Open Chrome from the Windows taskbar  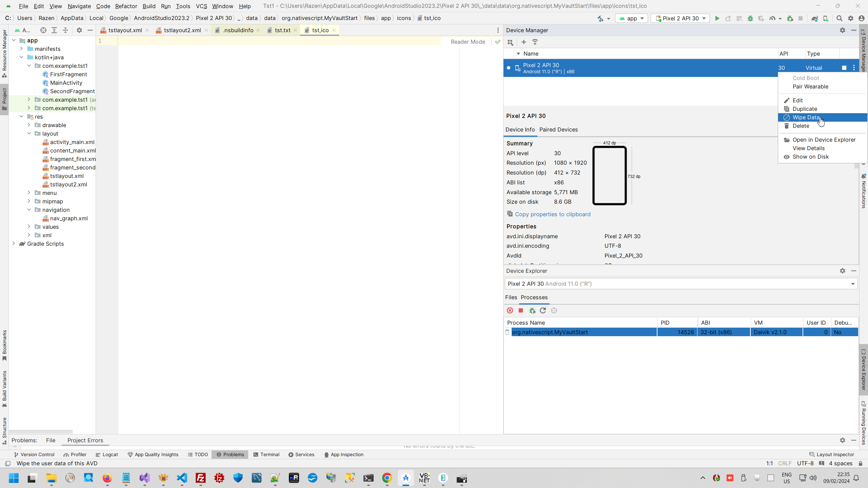[387, 478]
